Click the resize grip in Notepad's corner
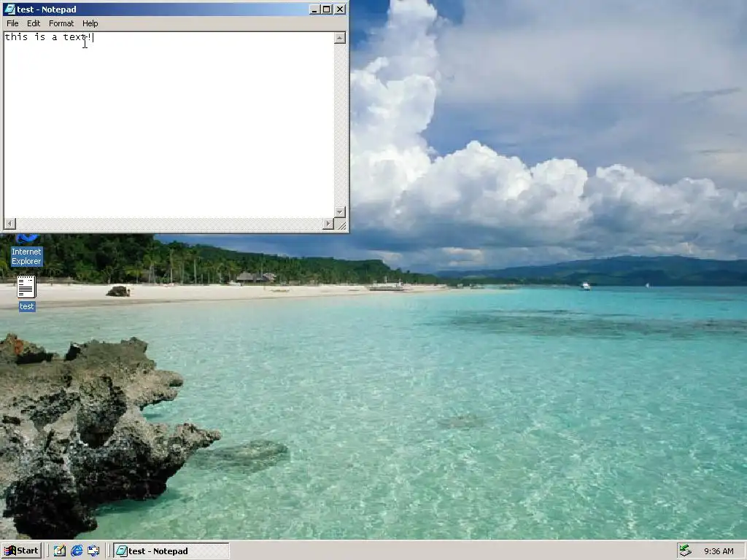Image resolution: width=747 pixels, height=560 pixels. (x=340, y=224)
